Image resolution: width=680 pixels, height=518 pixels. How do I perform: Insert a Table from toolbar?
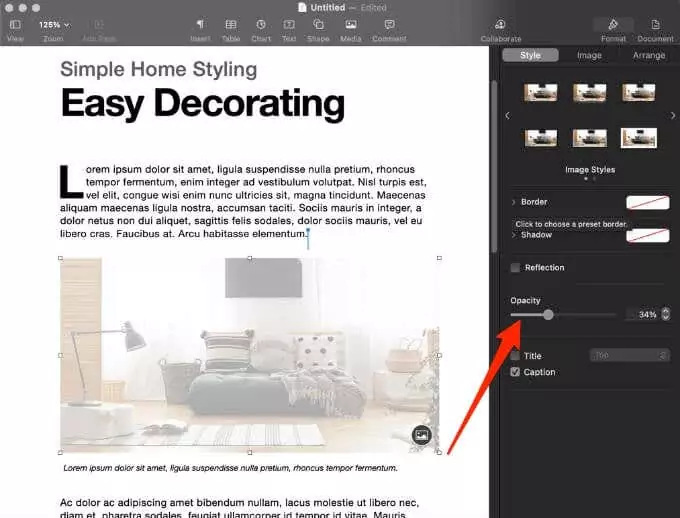pyautogui.click(x=231, y=24)
